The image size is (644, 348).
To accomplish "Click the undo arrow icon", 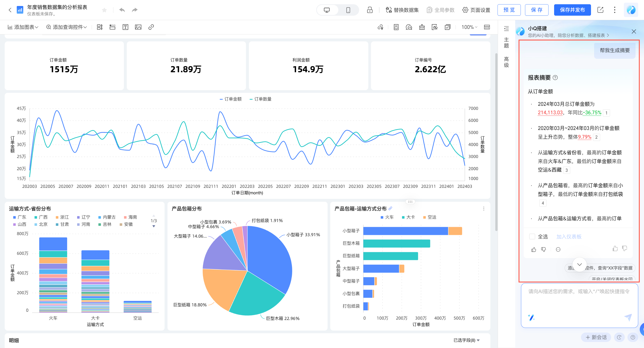I will (122, 10).
